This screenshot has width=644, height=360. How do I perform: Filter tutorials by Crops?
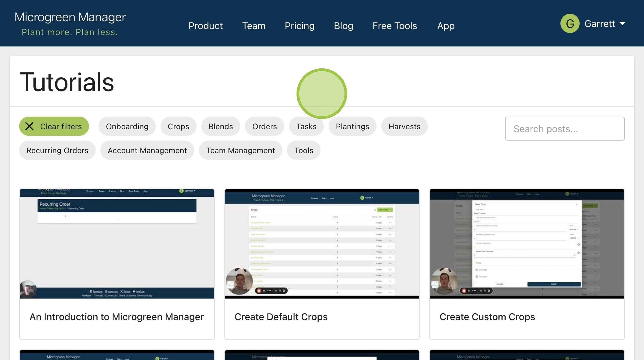(178, 126)
